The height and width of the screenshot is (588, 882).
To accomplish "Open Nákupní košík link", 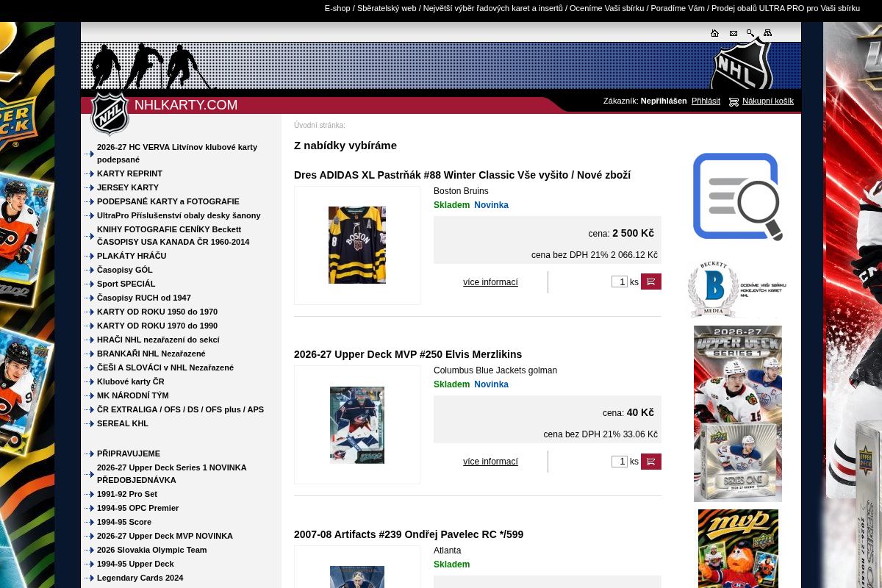I will click(x=768, y=101).
